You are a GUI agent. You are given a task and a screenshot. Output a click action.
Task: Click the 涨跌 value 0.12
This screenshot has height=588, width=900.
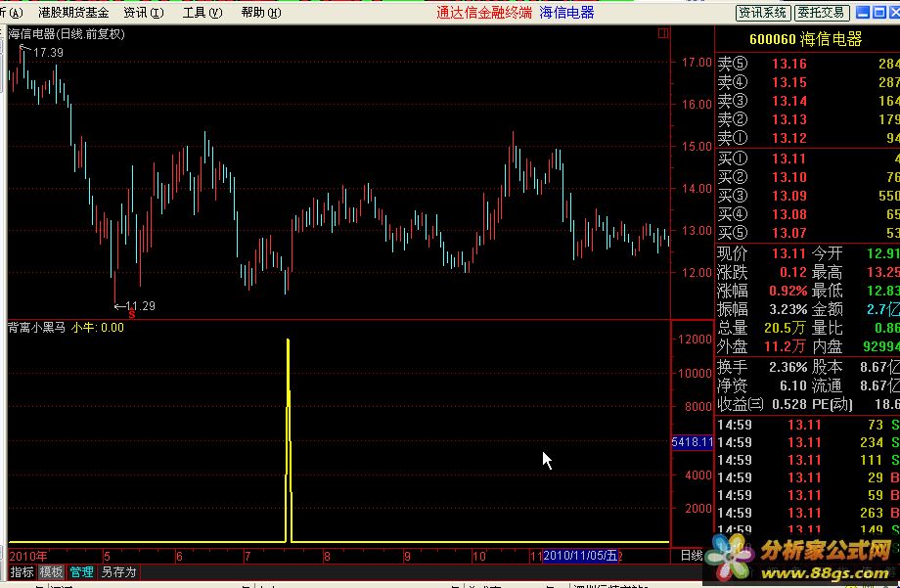click(793, 272)
